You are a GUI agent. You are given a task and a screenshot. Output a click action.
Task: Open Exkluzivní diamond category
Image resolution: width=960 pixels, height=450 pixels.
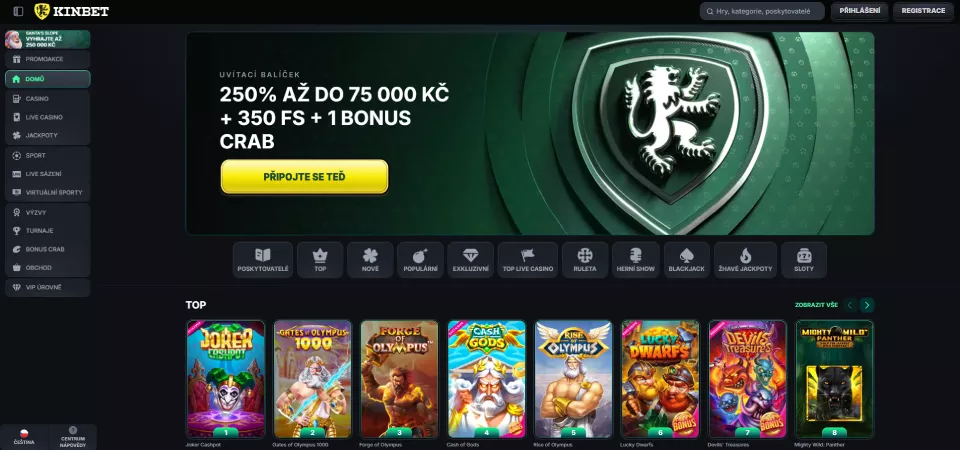pos(470,260)
